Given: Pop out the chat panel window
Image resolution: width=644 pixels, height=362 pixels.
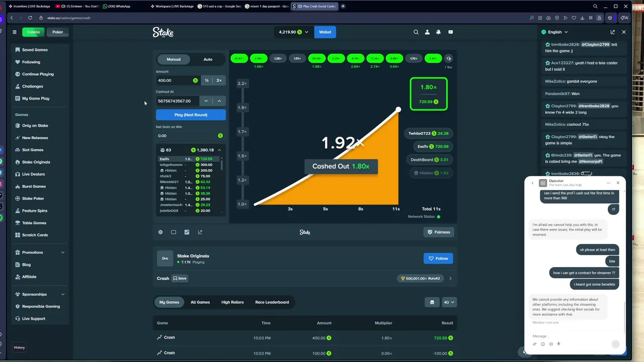Looking at the screenshot, I should coord(612,32).
